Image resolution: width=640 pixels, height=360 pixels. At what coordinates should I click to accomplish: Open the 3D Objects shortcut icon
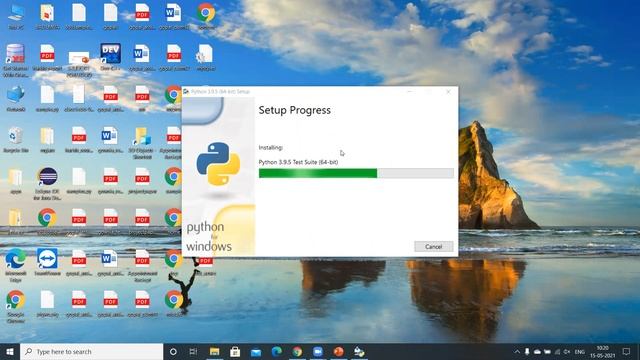pos(142,142)
